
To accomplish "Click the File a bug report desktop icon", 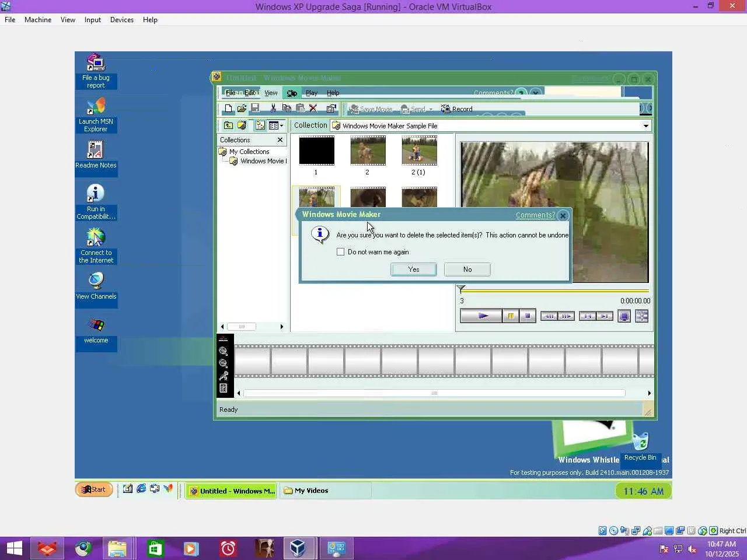I will (96, 71).
